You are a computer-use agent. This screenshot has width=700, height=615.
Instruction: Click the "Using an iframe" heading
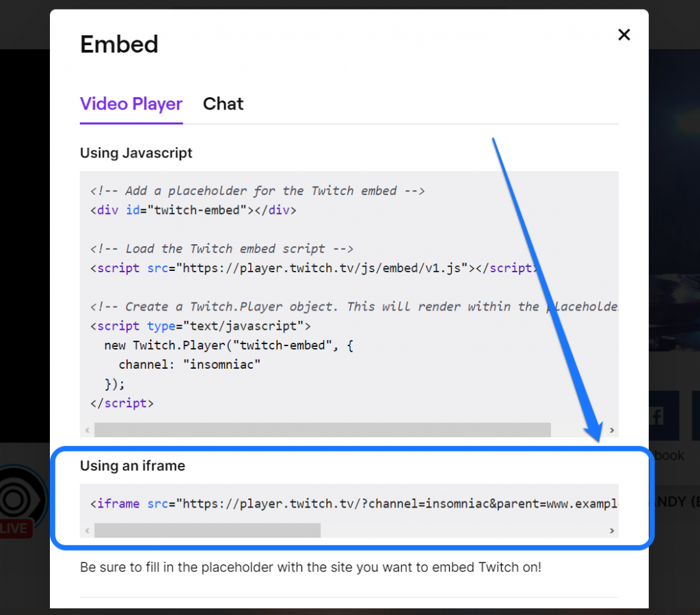pos(133,466)
